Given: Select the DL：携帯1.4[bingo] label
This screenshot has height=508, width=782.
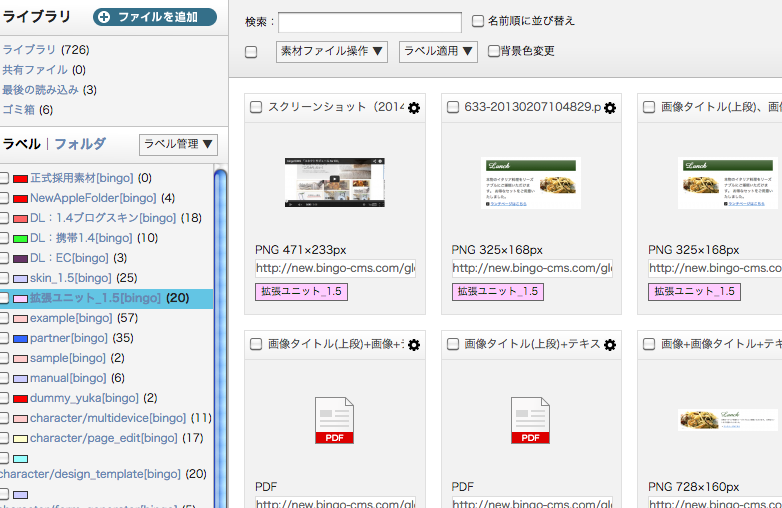Looking at the screenshot, I should (81, 238).
